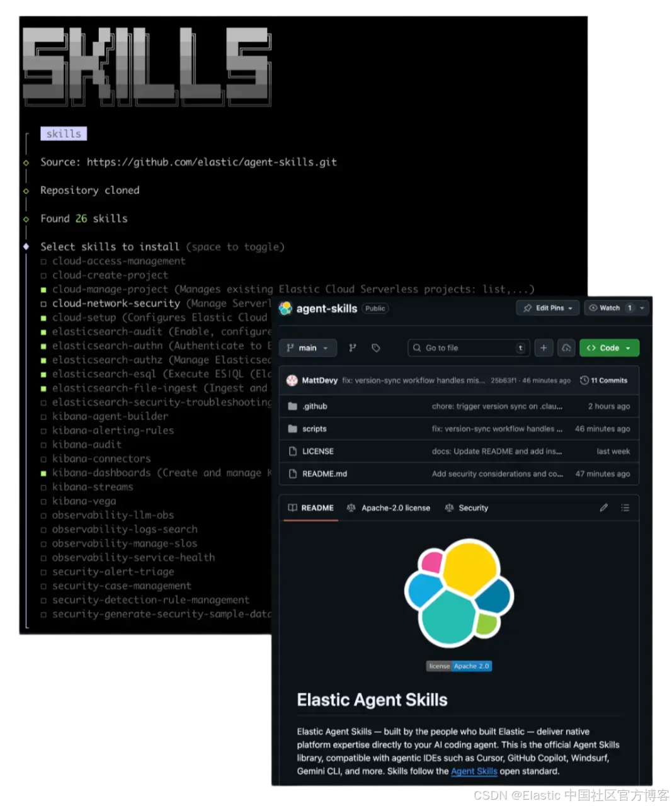Switch to the README tab

[311, 508]
